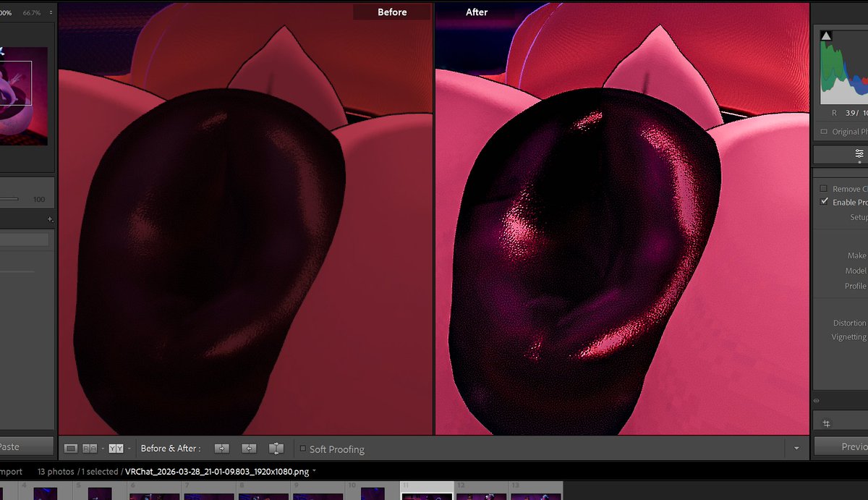The image size is (868, 500).
Task: Select filmstrip thumbnail number 4
Action: (x=45, y=492)
